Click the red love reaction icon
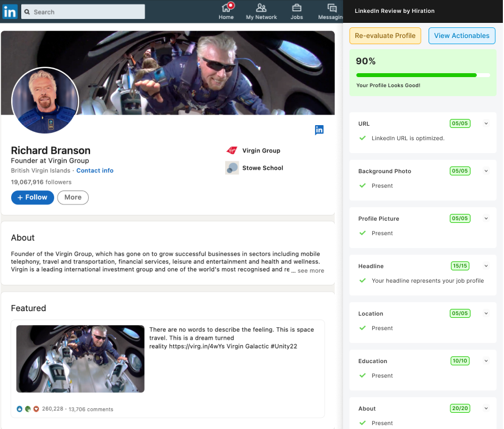Image resolution: width=504 pixels, height=429 pixels. click(36, 409)
